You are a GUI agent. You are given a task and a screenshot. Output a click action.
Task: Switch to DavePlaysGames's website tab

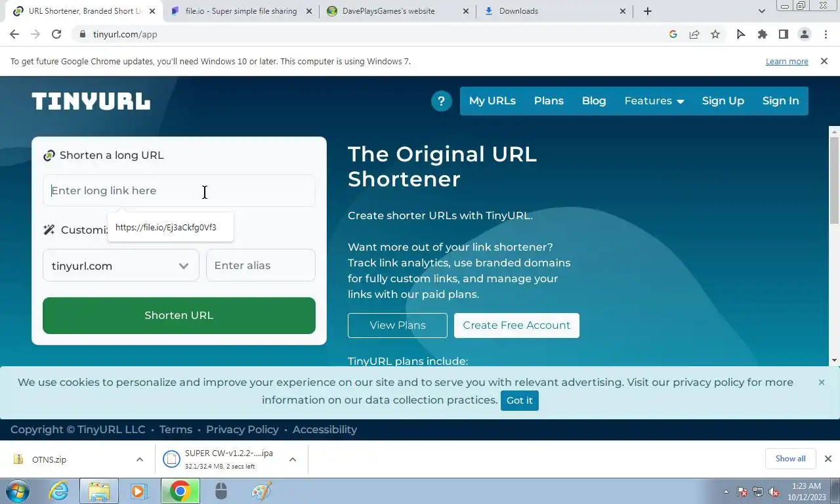(x=398, y=11)
